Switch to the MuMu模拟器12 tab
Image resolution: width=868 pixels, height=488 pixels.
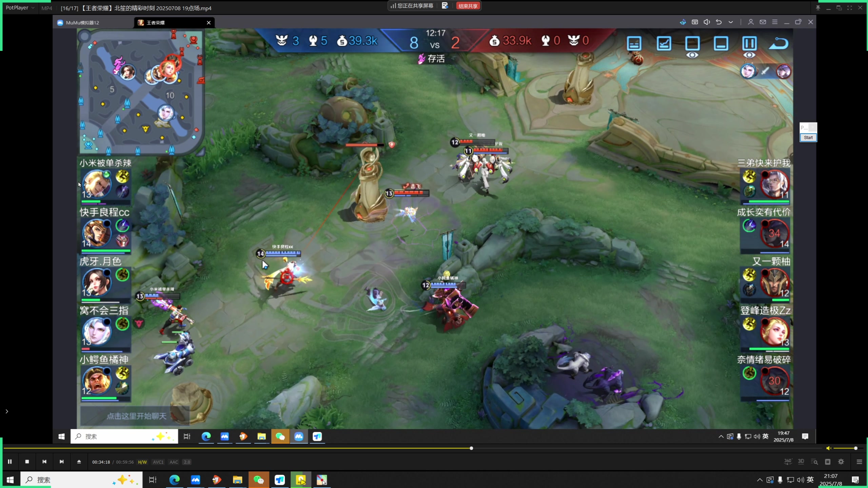[82, 23]
